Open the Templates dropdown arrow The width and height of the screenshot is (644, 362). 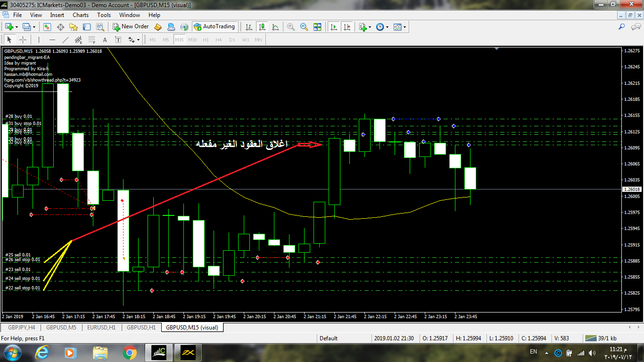[x=405, y=27]
